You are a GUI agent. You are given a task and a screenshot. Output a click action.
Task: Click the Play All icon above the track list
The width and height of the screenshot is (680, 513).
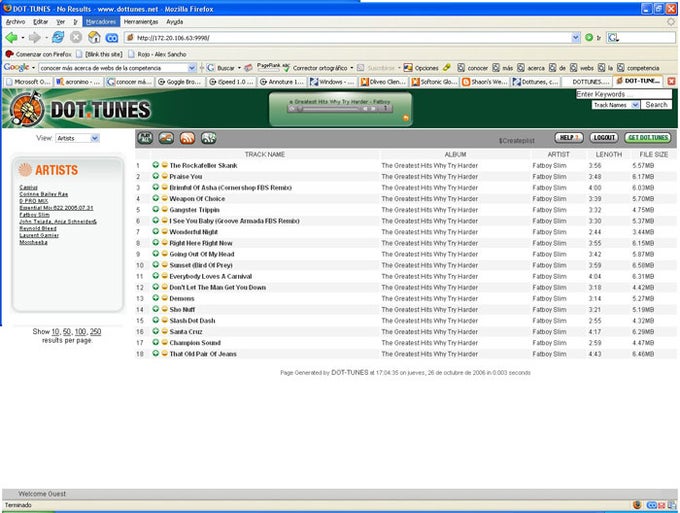click(145, 138)
